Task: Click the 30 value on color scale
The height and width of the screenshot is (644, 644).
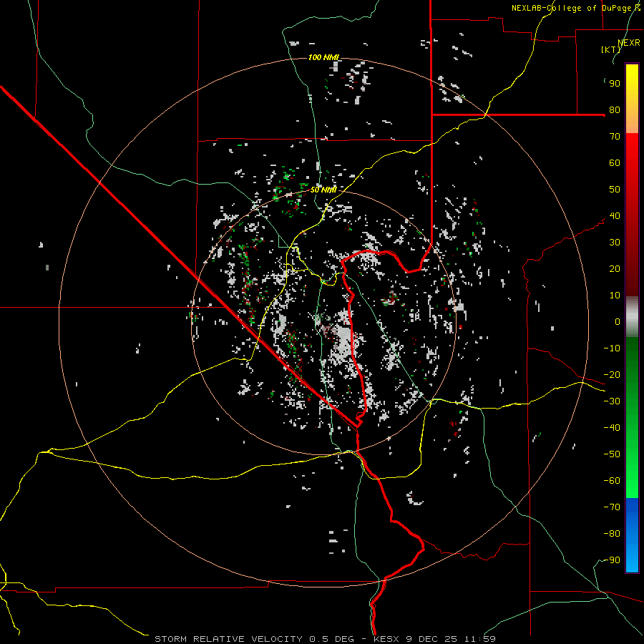Action: tap(615, 243)
